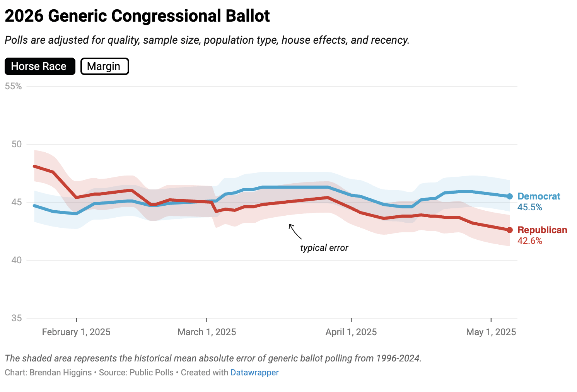Image resolution: width=577 pixels, height=392 pixels.
Task: Switch to the Margin view tab
Action: (x=104, y=66)
